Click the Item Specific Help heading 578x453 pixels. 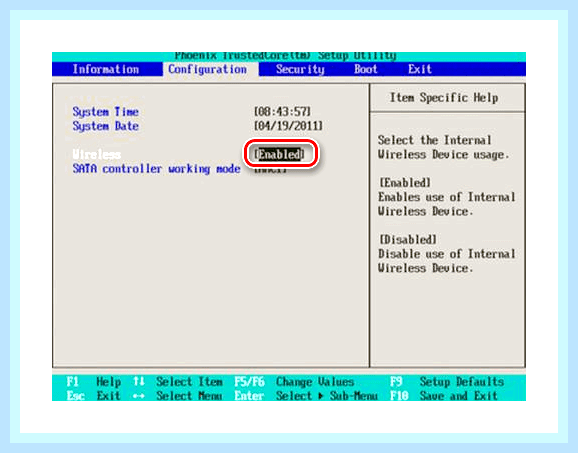[444, 98]
